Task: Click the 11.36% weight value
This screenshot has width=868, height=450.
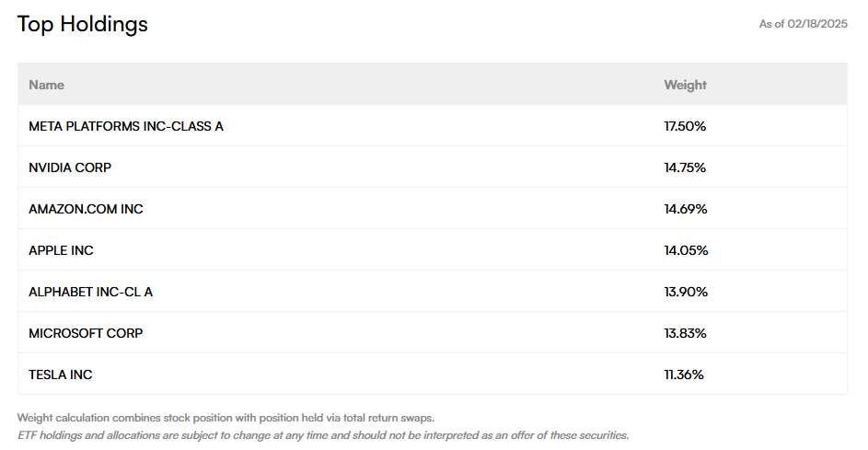Action: click(684, 375)
